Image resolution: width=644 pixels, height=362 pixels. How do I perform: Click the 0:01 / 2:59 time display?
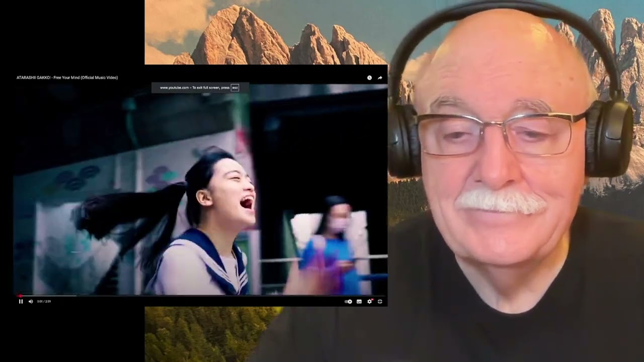tap(44, 302)
